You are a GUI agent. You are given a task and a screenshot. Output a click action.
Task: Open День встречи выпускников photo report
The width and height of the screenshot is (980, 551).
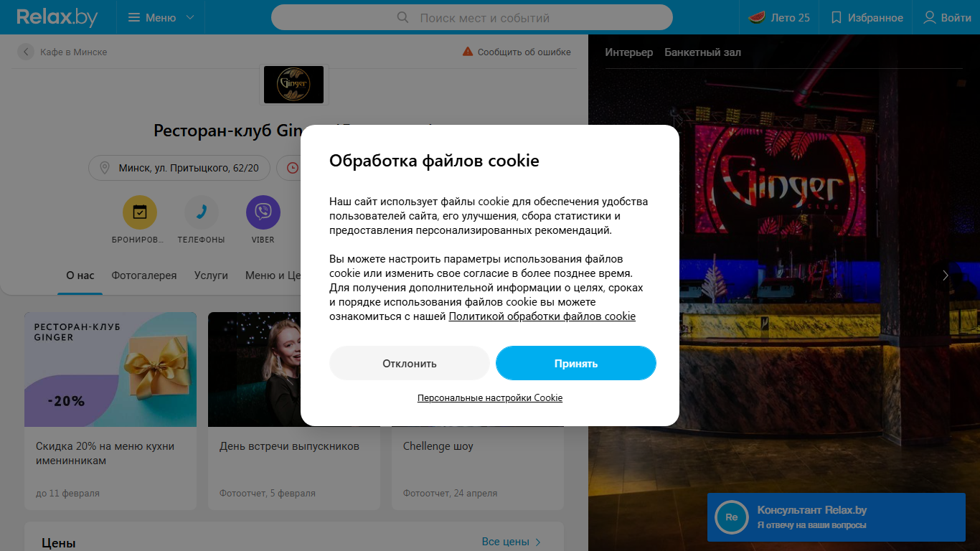[290, 446]
